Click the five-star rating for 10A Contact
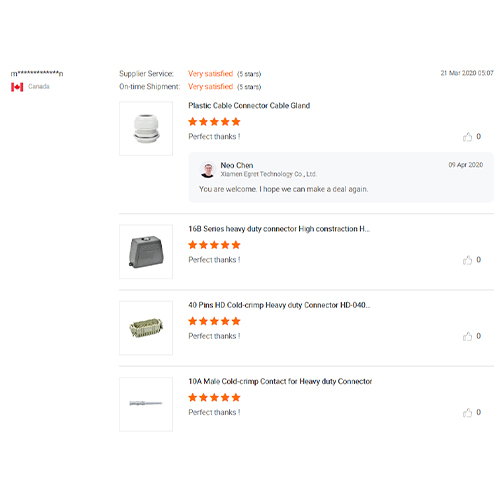Screen dimensions: 500x500 pyautogui.click(x=214, y=397)
